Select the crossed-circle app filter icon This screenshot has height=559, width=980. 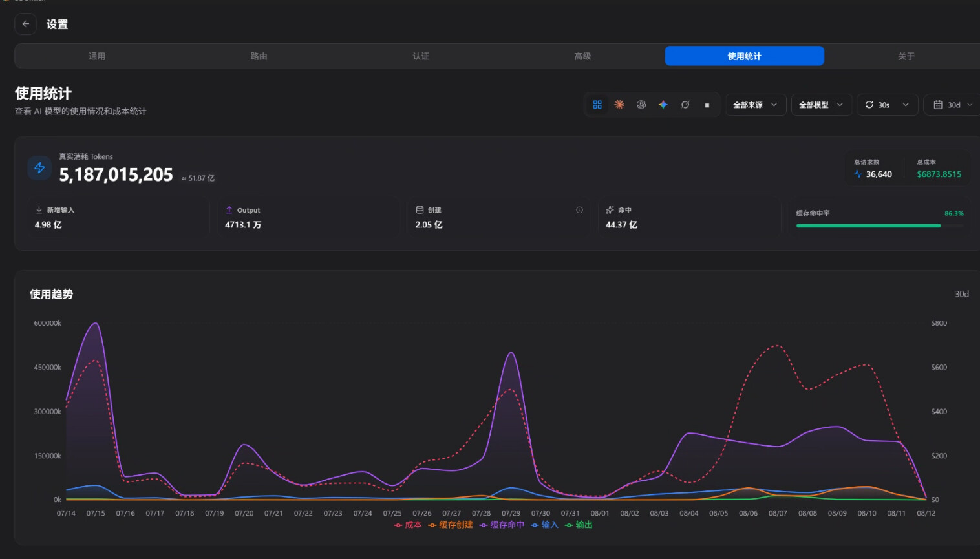click(x=685, y=105)
